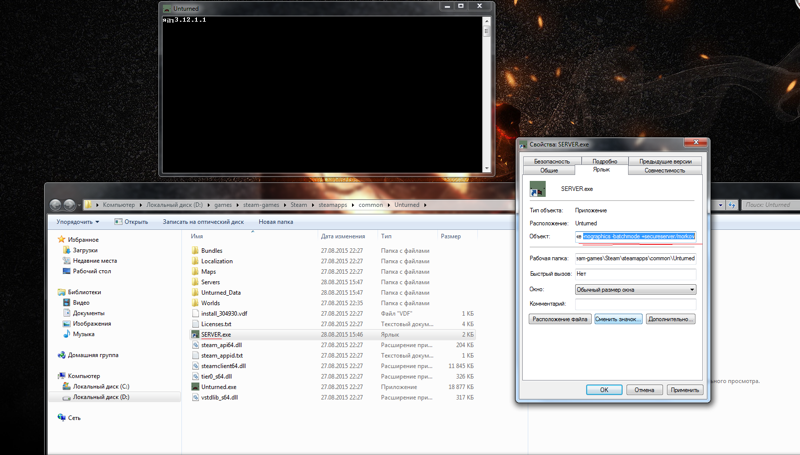Click the Licenses.txt file icon
The image size is (800, 455).
[195, 324]
